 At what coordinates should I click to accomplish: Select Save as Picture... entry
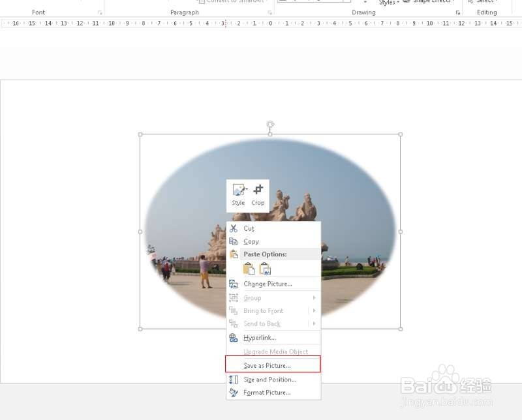pyautogui.click(x=273, y=364)
